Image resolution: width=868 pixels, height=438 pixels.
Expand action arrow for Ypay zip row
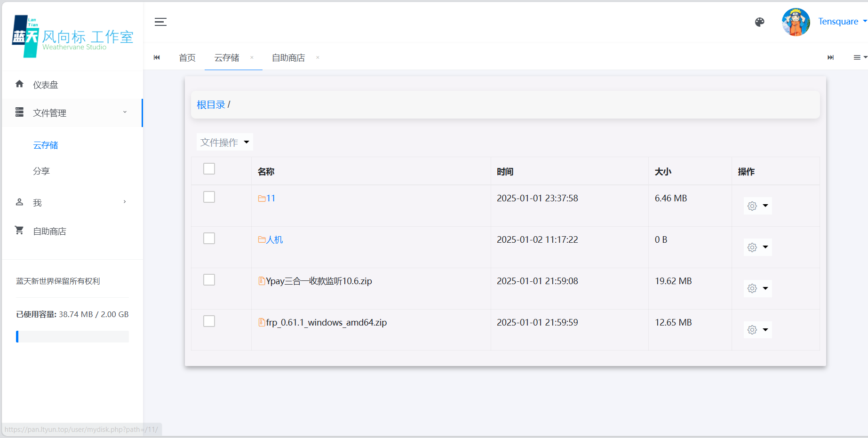765,288
